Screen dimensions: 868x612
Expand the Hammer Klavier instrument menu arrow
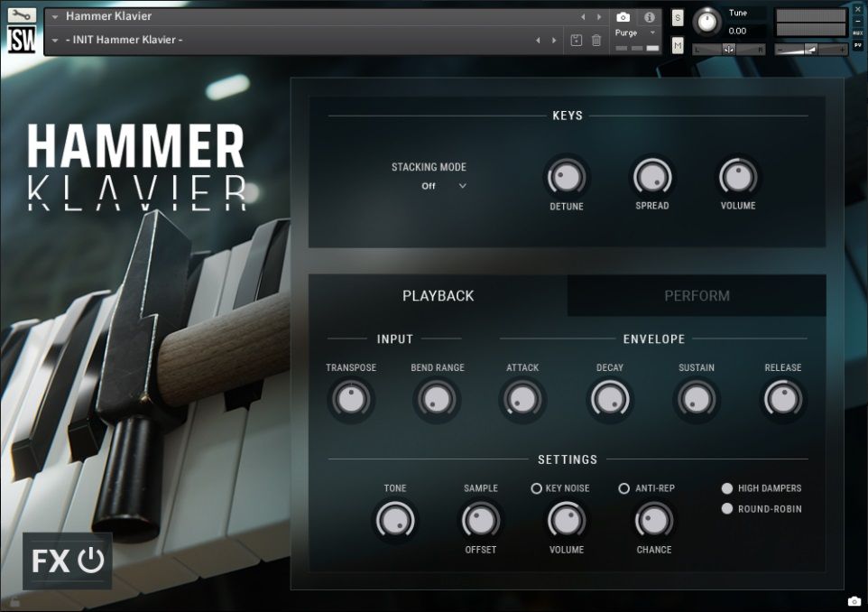click(x=55, y=17)
